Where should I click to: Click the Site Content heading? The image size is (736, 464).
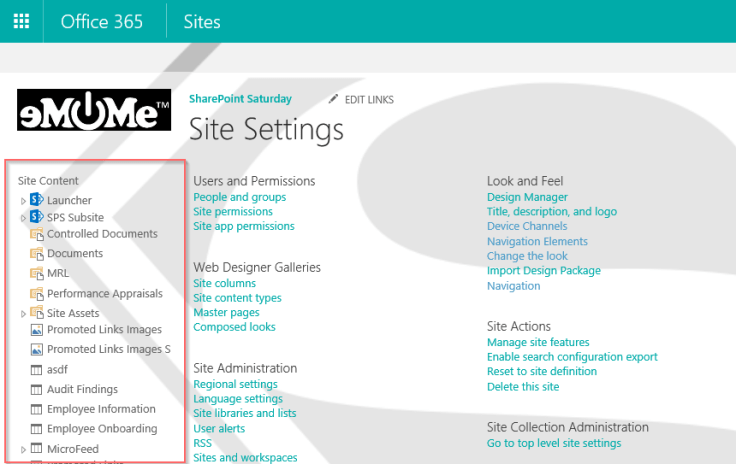(48, 181)
